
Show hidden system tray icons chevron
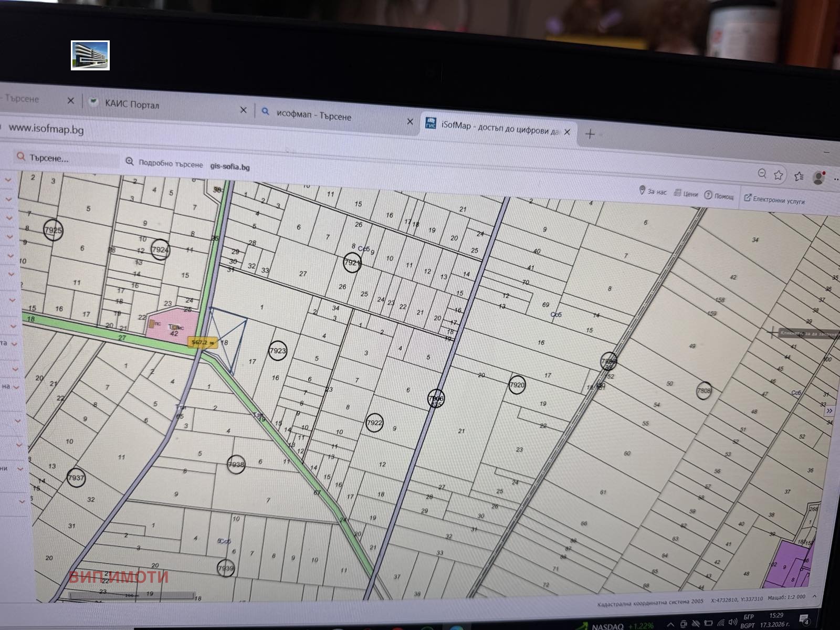click(x=670, y=625)
